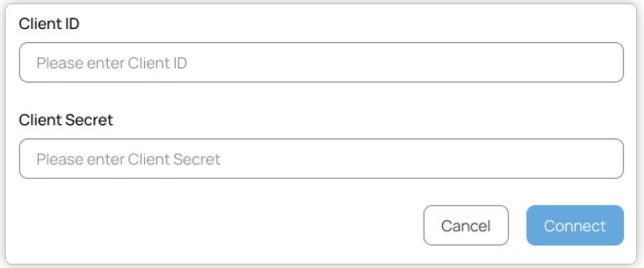Place cursor in the first text box
The height and width of the screenshot is (268, 644).
[321, 62]
